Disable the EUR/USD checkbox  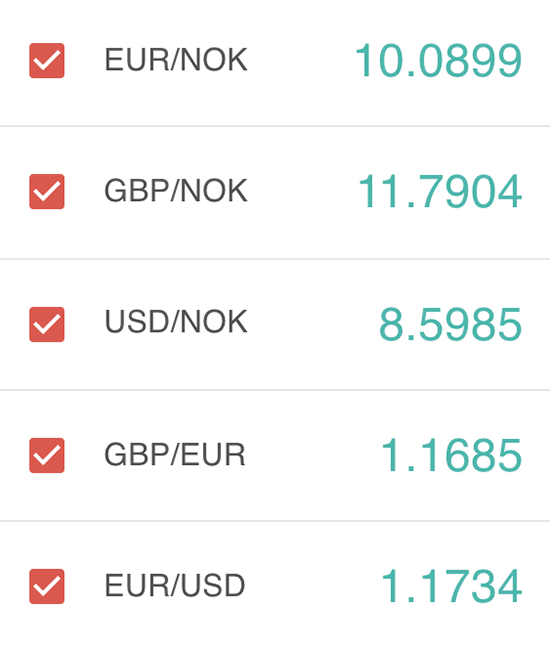[x=47, y=587]
